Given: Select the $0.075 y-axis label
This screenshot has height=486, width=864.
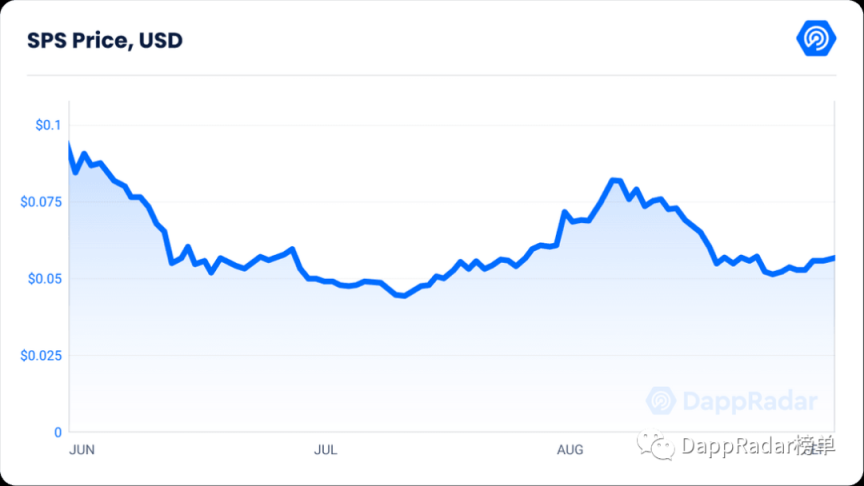Looking at the screenshot, I should coord(41,202).
